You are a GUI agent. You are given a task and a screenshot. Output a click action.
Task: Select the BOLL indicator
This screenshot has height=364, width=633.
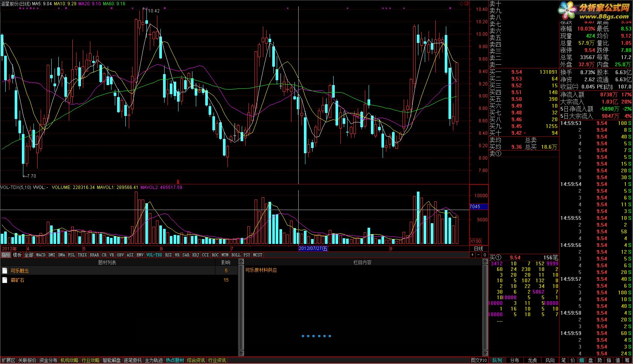coord(236,255)
